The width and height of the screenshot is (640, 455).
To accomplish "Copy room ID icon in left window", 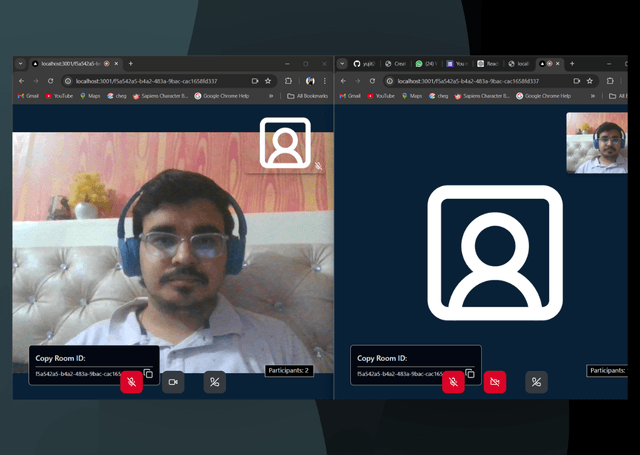I will (x=148, y=373).
